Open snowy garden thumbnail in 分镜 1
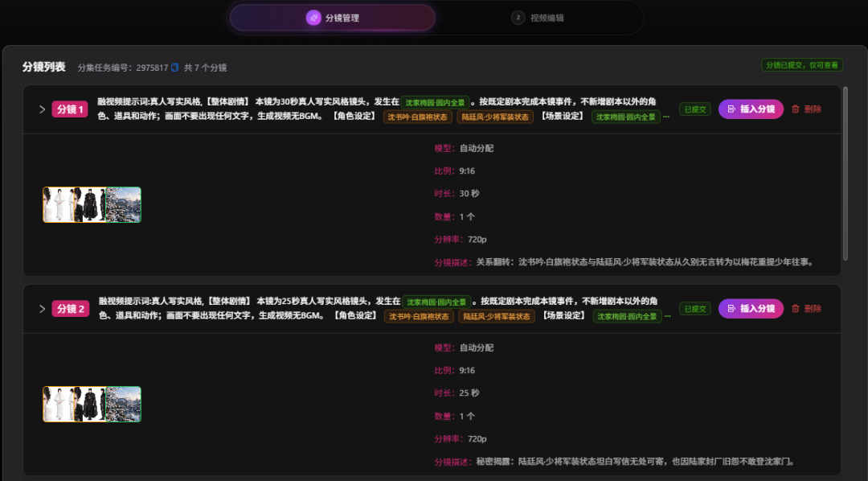Screen dimensions: 868x481 pyautogui.click(x=123, y=204)
